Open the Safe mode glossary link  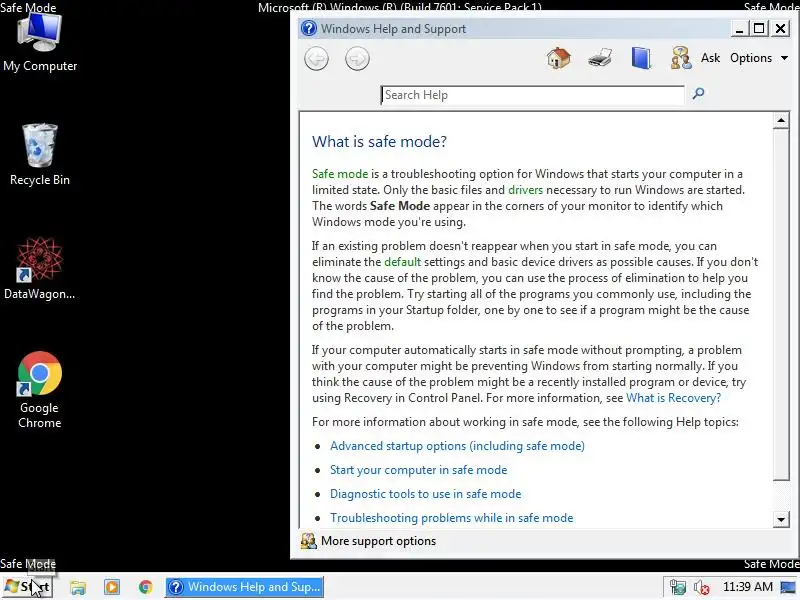click(340, 174)
